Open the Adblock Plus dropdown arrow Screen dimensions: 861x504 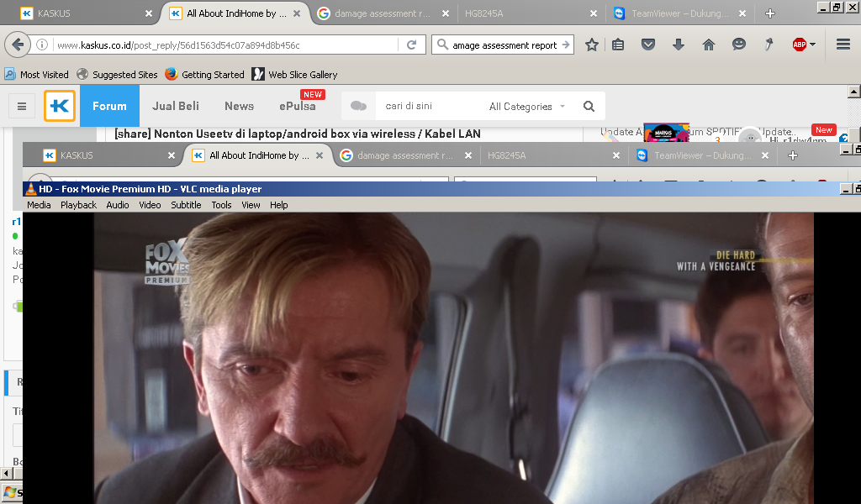(812, 45)
